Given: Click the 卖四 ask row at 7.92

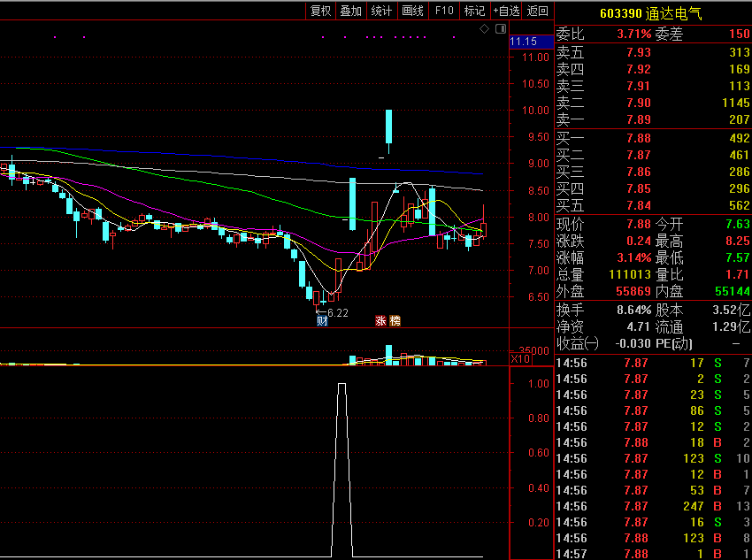Looking at the screenshot, I should (653, 69).
